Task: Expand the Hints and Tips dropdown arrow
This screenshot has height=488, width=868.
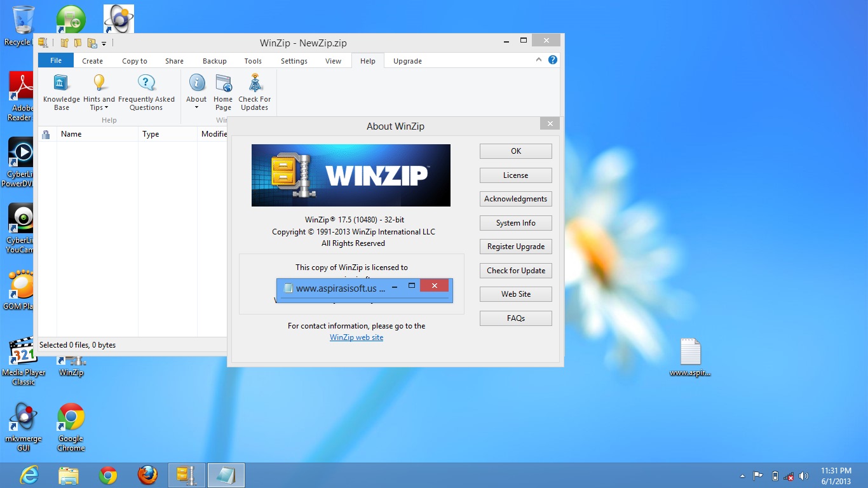Action: pyautogui.click(x=106, y=108)
